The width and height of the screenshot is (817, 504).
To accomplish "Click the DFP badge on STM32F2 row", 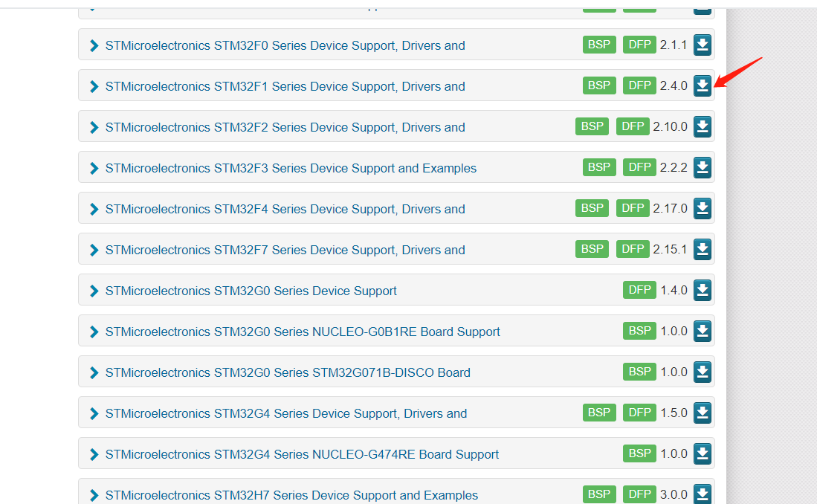I will pos(633,126).
